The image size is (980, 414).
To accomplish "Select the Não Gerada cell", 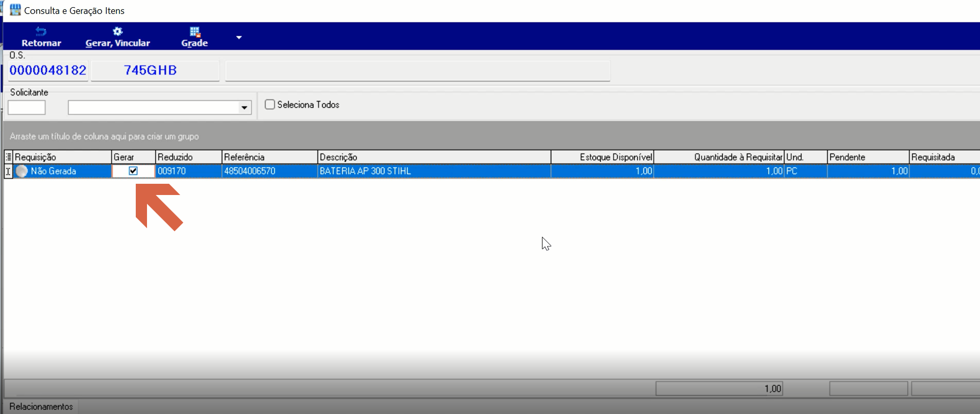I will pyautogui.click(x=62, y=171).
